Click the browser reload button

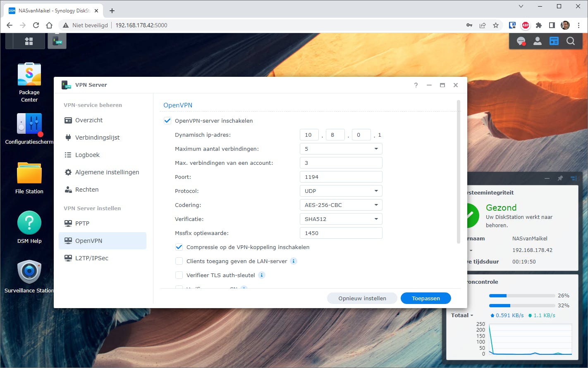tap(36, 25)
